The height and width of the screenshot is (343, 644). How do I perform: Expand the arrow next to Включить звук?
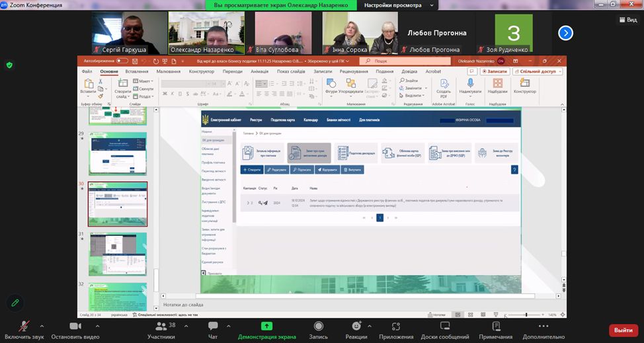(x=42, y=326)
